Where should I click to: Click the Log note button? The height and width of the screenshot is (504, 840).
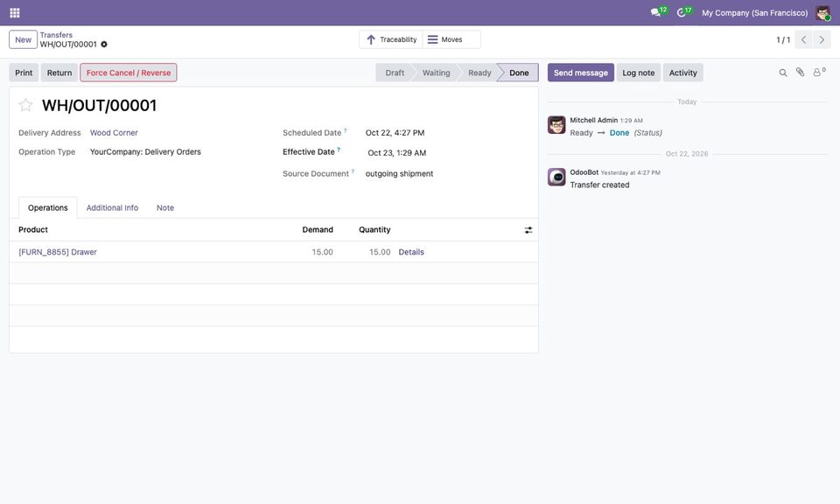[x=639, y=73]
